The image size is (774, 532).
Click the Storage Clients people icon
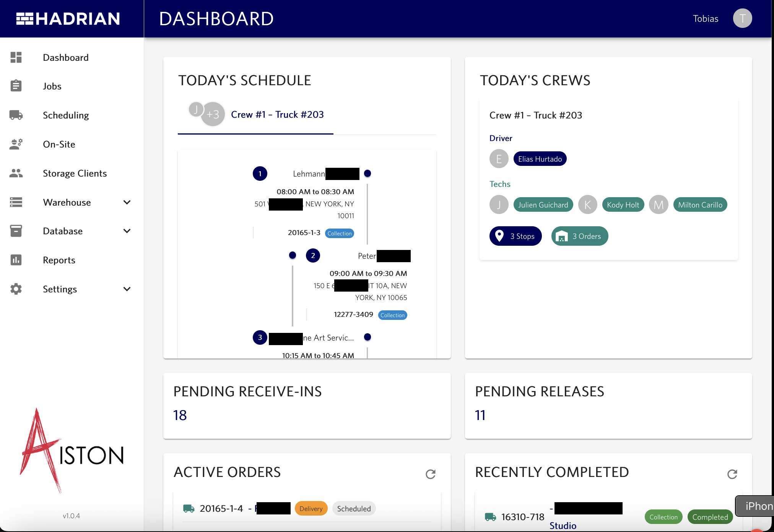(16, 173)
